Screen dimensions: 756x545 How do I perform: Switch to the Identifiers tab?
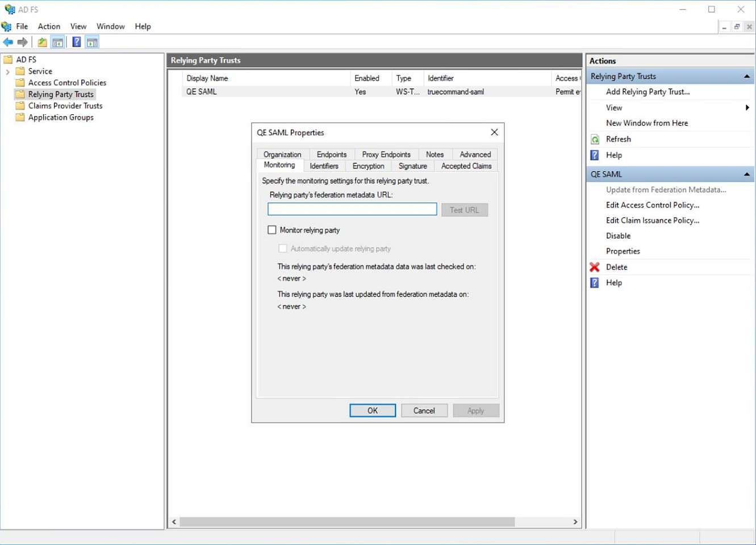pyautogui.click(x=324, y=166)
